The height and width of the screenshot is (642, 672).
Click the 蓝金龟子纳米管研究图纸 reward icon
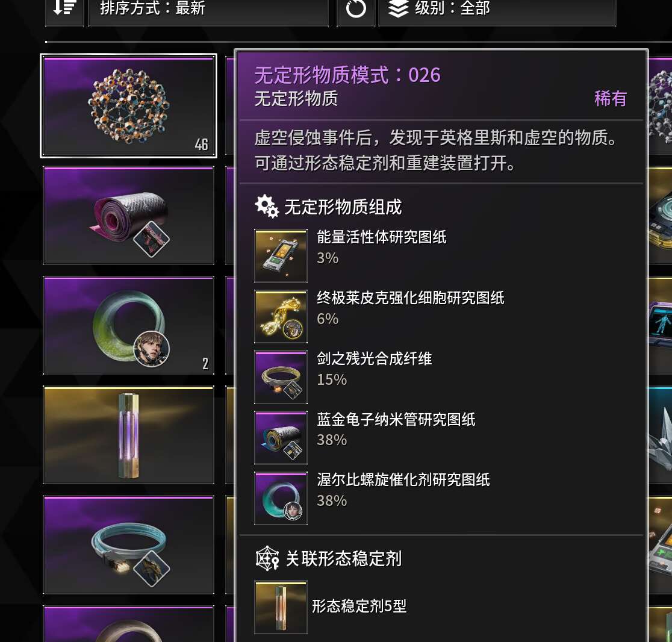[281, 438]
